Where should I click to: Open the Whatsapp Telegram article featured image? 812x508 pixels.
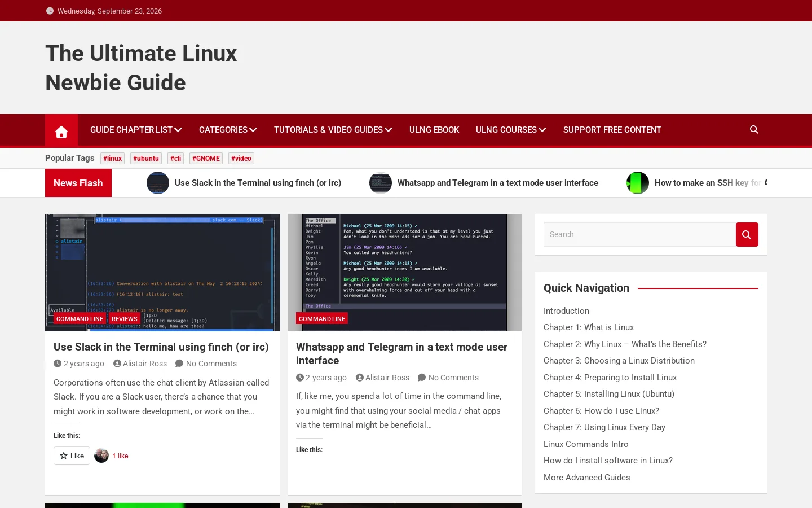(x=404, y=273)
